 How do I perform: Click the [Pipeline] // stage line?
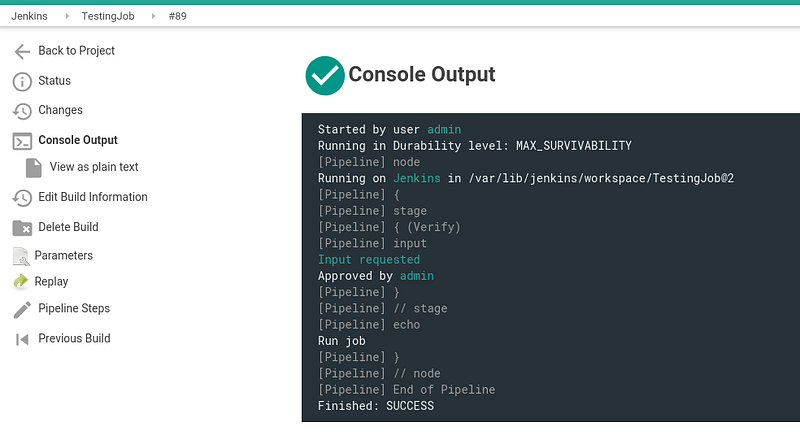tap(382, 309)
